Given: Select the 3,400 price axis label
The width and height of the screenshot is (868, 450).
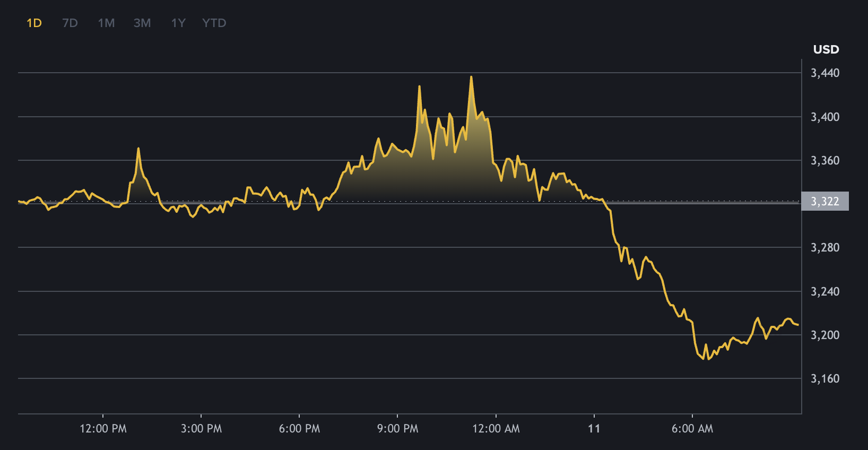Looking at the screenshot, I should tap(825, 117).
